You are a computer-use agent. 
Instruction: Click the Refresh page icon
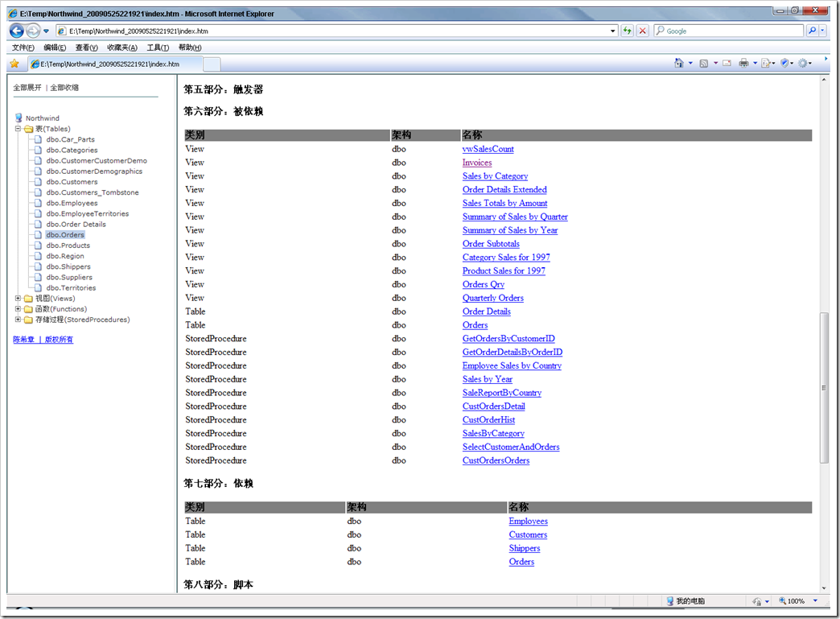coord(628,31)
